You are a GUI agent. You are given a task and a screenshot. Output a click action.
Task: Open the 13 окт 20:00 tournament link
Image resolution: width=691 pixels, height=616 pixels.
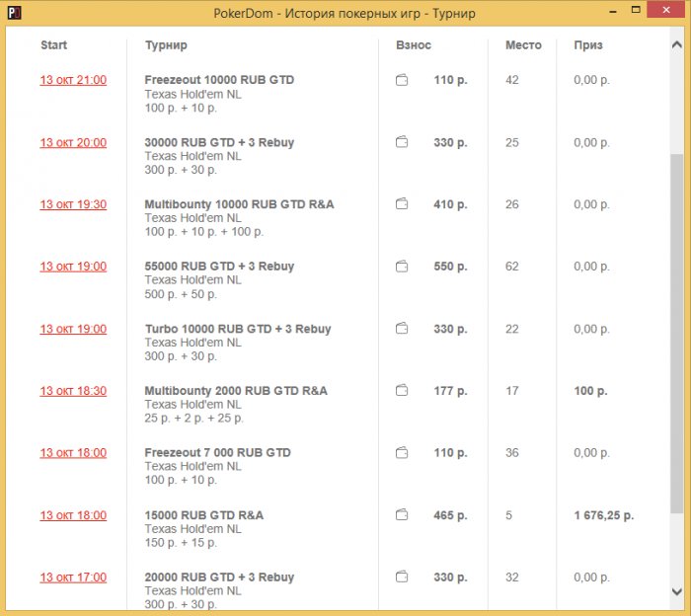click(x=73, y=143)
